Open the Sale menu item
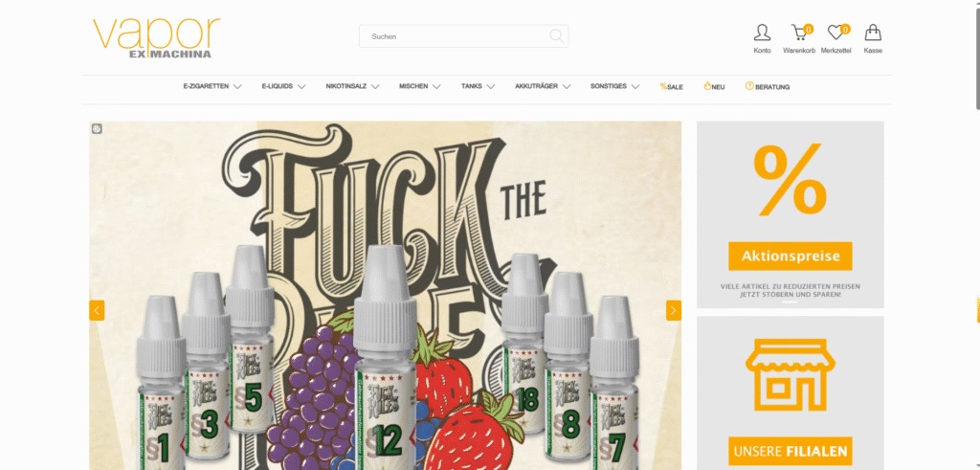This screenshot has width=980, height=470. [671, 87]
